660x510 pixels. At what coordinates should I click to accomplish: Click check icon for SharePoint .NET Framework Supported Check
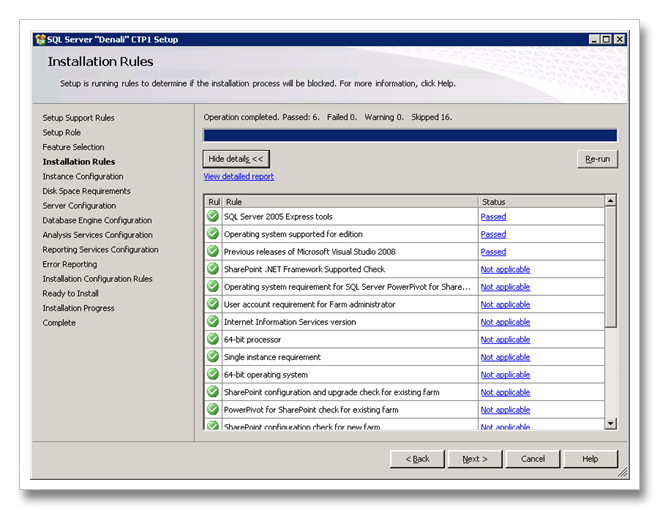213,269
